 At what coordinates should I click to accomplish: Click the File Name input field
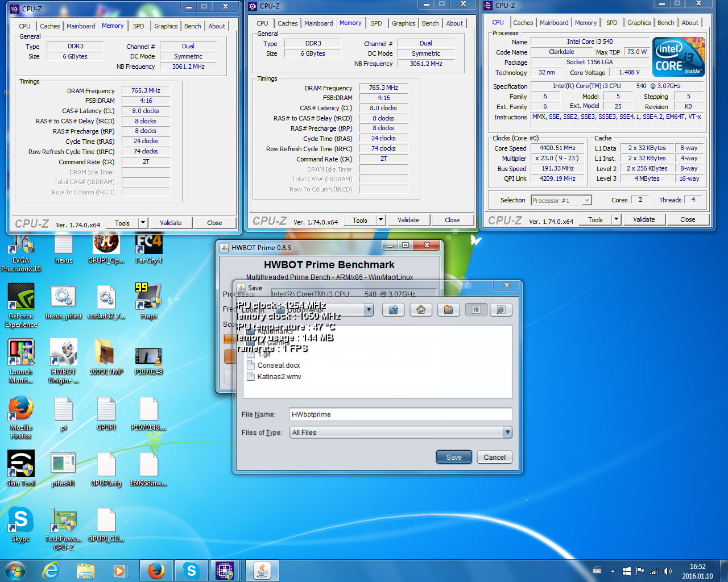[400, 414]
